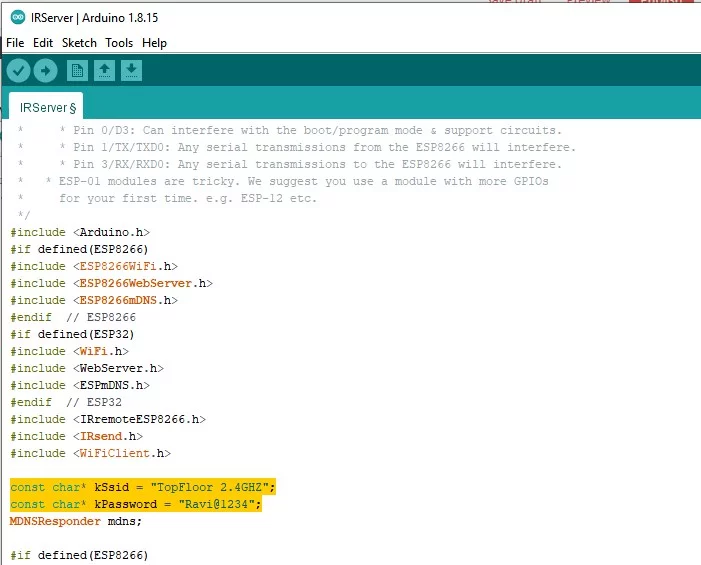Click the #include <ESP8266WebServer.h> line

pos(111,283)
